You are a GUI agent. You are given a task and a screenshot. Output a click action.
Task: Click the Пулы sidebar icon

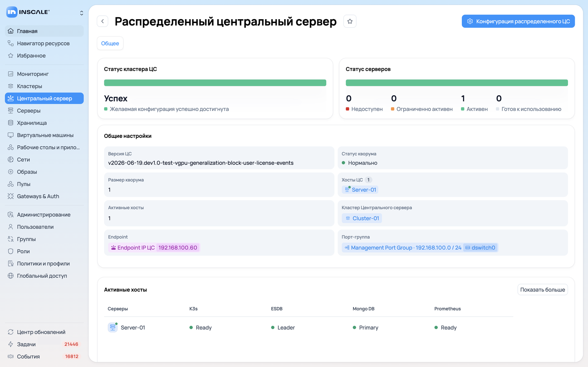(11, 184)
